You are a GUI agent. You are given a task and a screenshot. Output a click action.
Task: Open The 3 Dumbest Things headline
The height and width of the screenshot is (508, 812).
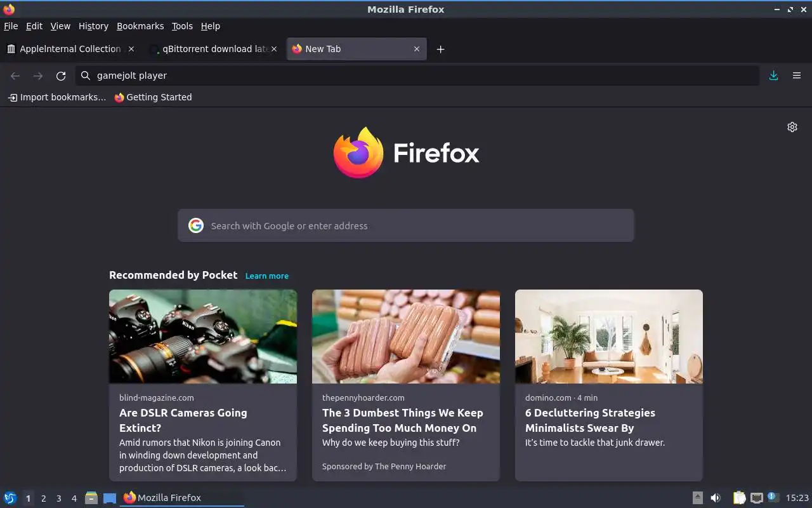point(402,420)
